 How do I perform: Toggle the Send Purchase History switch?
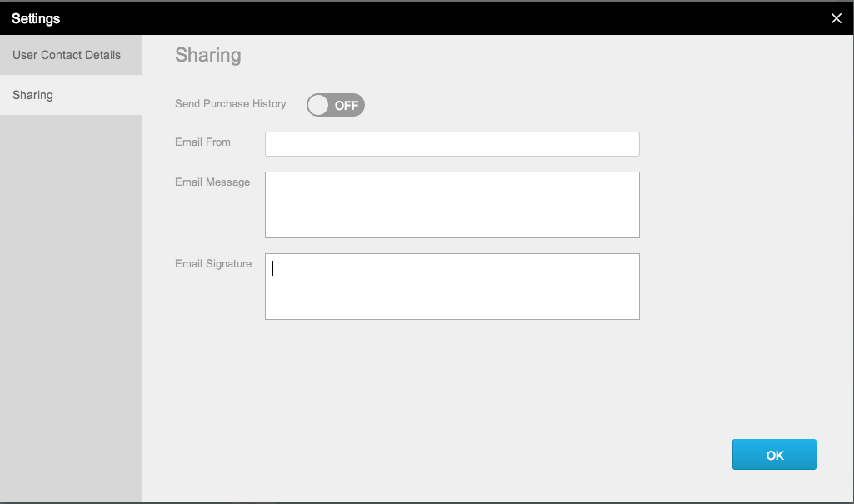[x=336, y=105]
